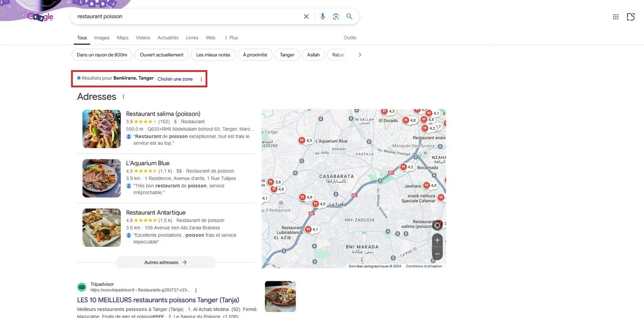The height and width of the screenshot is (318, 644).
Task: Click the 'Benkirane, Tanger' location text
Action: click(x=133, y=78)
